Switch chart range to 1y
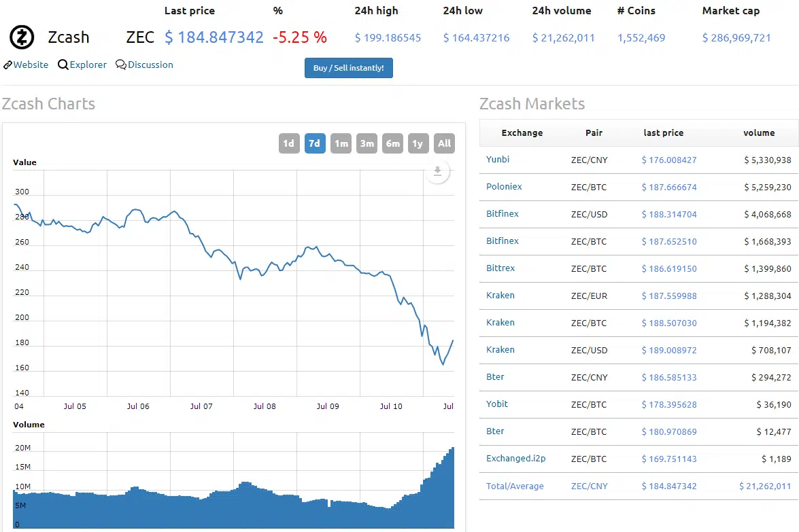The height and width of the screenshot is (532, 799). coord(418,143)
